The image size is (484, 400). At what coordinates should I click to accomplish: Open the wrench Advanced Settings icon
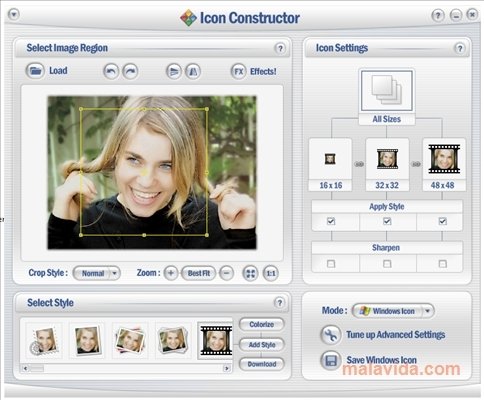click(x=330, y=335)
